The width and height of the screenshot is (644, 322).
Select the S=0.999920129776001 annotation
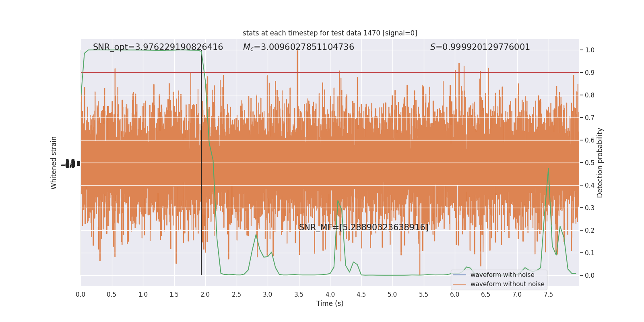(x=480, y=47)
